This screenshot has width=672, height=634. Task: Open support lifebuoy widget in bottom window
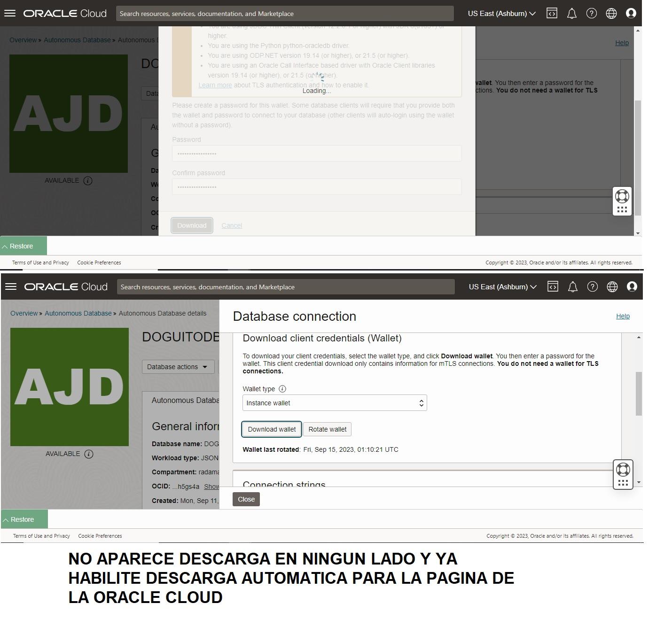point(623,469)
